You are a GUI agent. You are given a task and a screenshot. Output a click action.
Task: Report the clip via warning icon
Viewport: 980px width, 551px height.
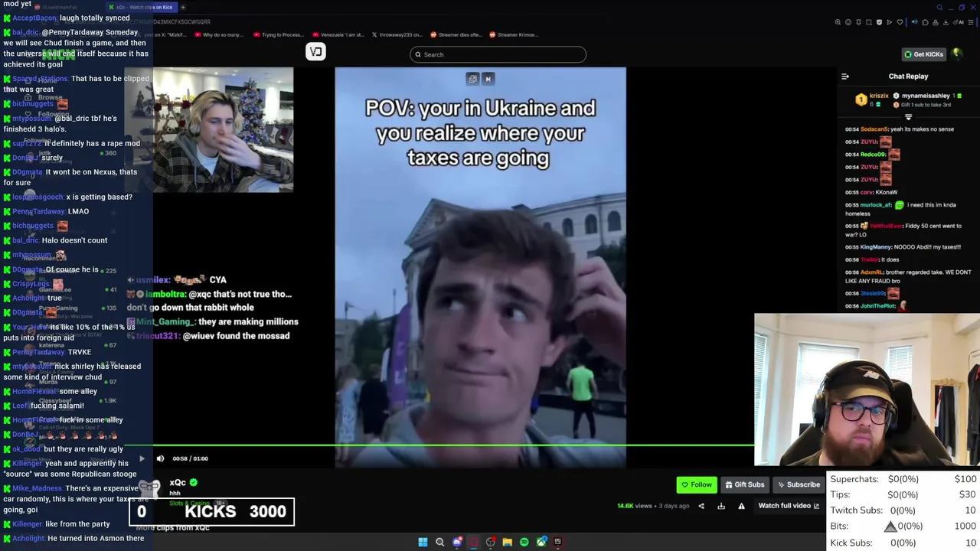click(741, 506)
